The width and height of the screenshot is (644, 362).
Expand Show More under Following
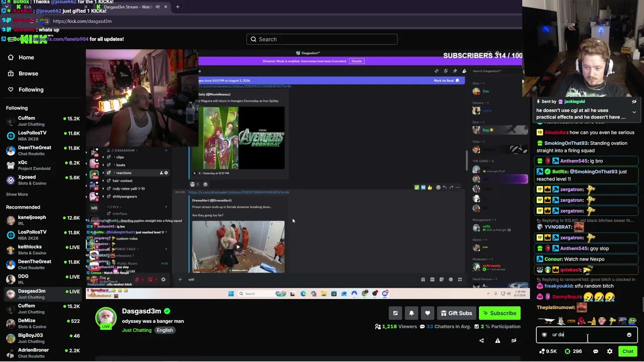pos(17,194)
